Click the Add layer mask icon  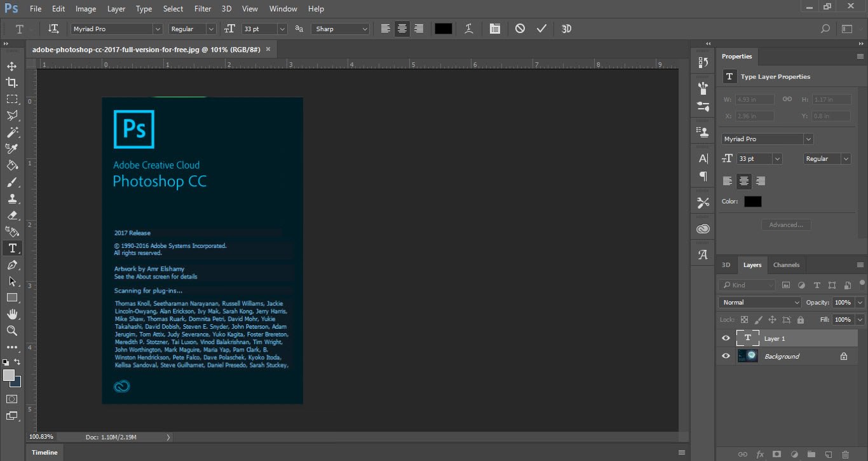776,455
